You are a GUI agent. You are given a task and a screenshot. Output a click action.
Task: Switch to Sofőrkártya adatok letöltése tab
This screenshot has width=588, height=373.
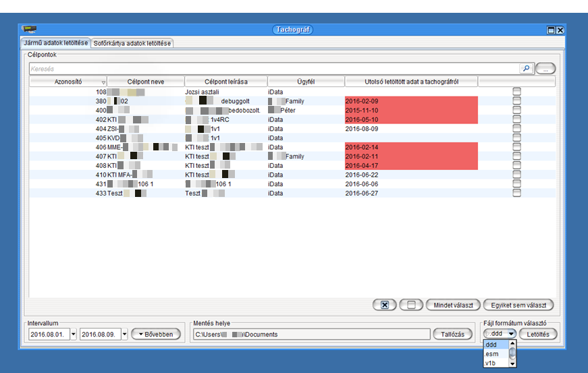pyautogui.click(x=133, y=43)
